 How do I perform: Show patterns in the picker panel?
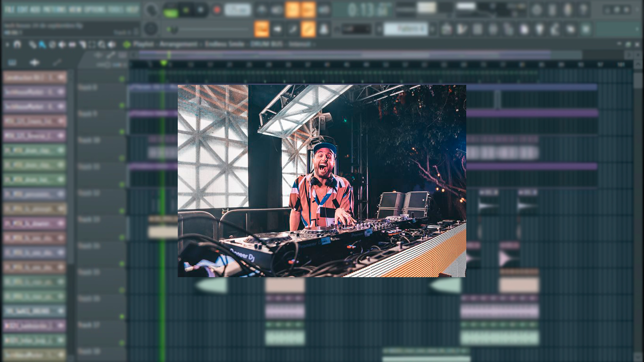click(x=12, y=62)
